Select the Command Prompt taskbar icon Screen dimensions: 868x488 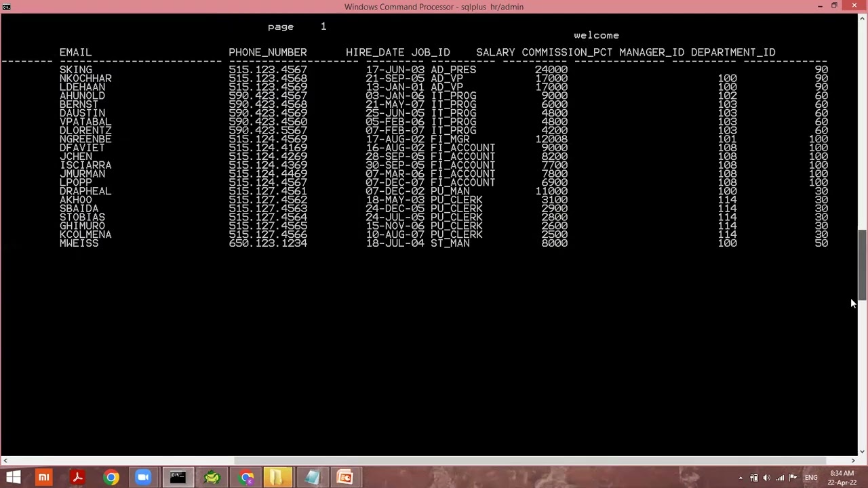point(178,477)
